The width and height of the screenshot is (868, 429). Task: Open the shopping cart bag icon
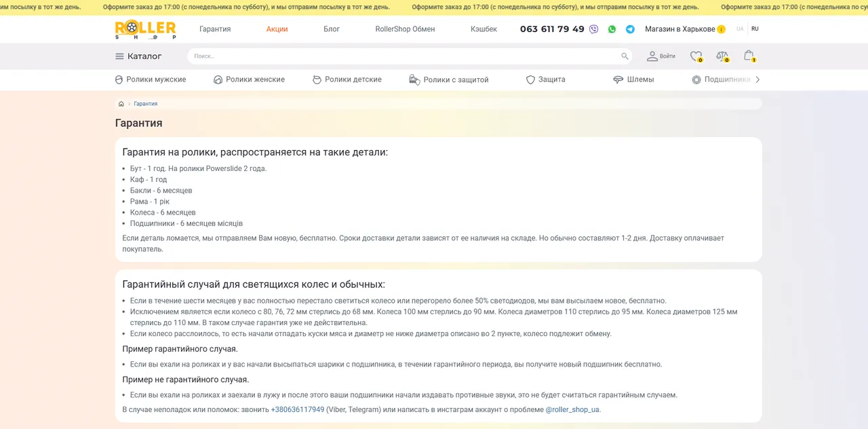click(x=749, y=56)
